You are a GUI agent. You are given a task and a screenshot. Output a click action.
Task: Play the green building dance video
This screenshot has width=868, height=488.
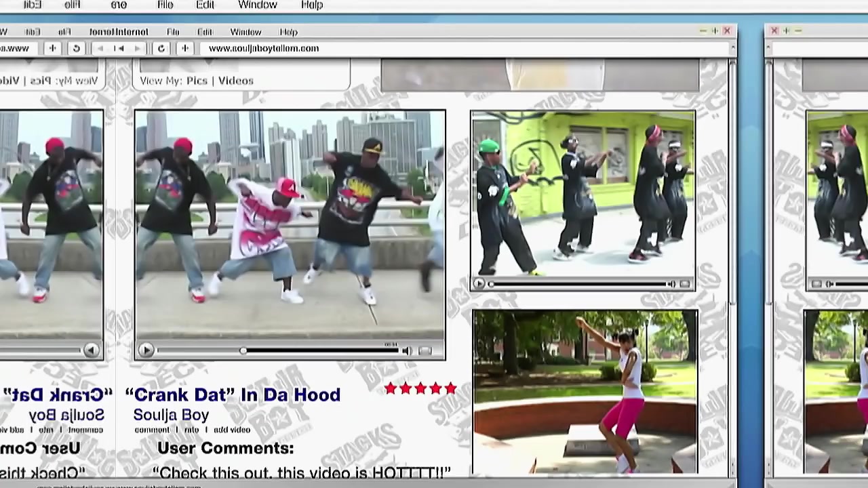tap(479, 285)
